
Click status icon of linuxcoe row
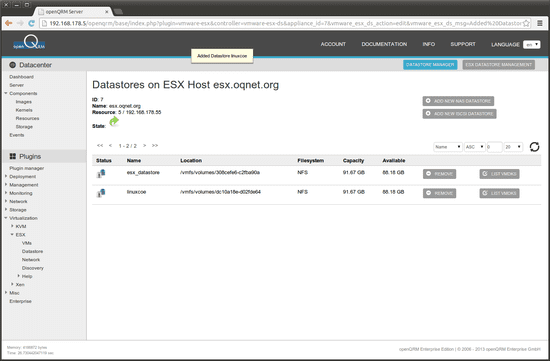pyautogui.click(x=101, y=193)
